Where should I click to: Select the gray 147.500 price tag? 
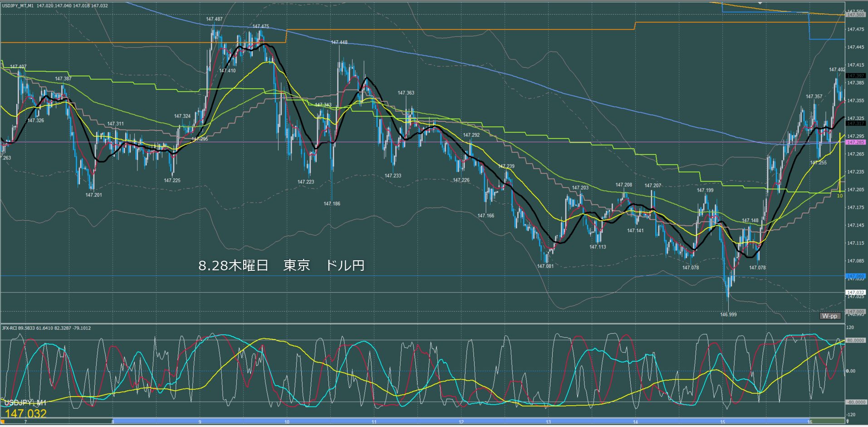tap(855, 15)
